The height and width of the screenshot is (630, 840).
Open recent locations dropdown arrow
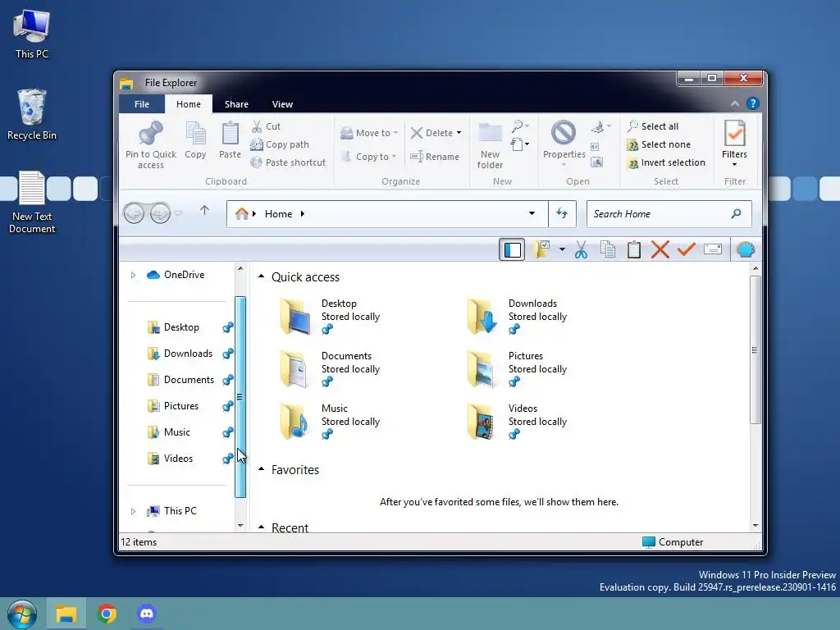[178, 214]
